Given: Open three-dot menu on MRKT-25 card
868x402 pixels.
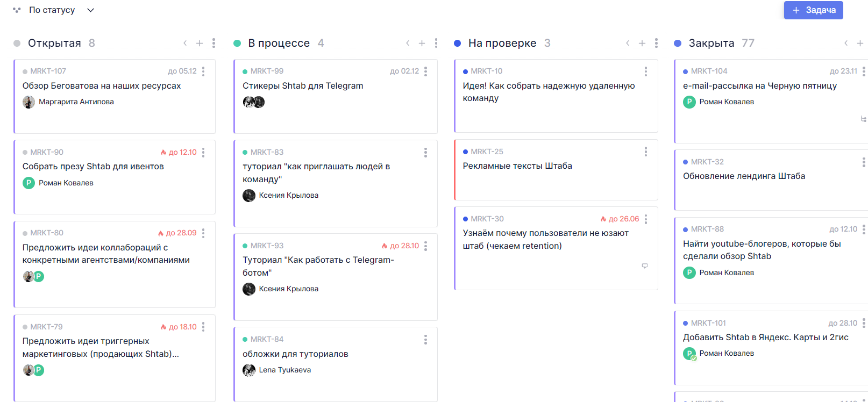Looking at the screenshot, I should pos(645,152).
